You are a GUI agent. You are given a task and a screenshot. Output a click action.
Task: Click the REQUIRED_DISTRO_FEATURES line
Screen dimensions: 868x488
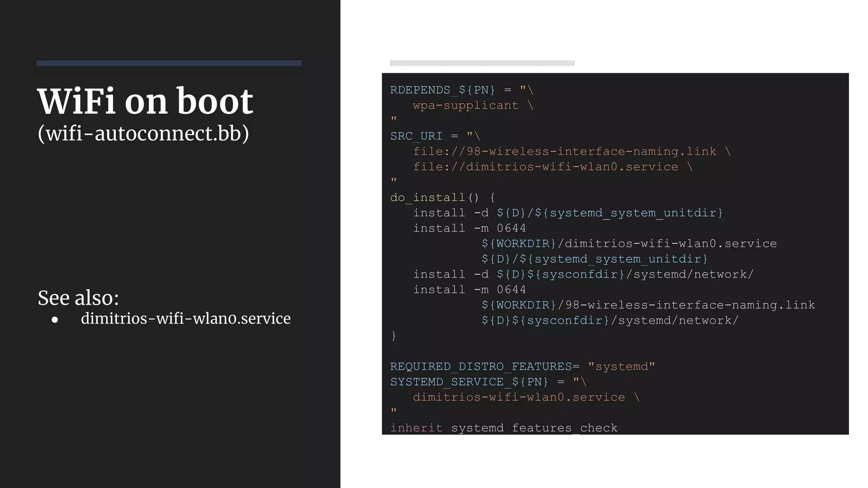click(x=522, y=366)
